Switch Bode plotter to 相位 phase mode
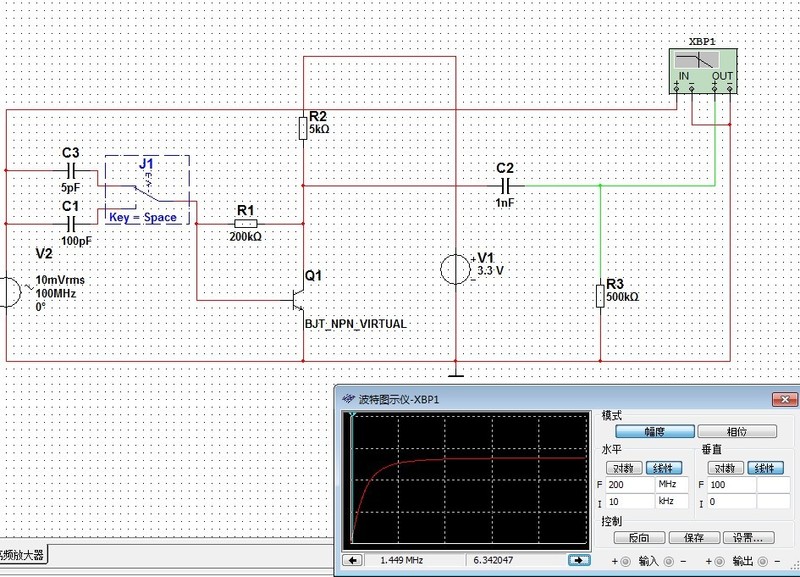Image resolution: width=800 pixels, height=577 pixels. coord(736,432)
